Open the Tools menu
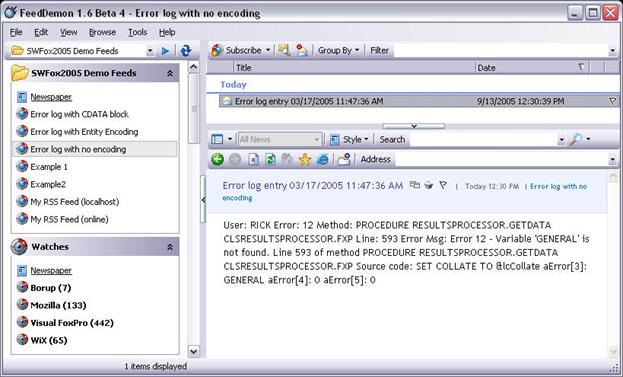The height and width of the screenshot is (377, 623). (x=137, y=32)
